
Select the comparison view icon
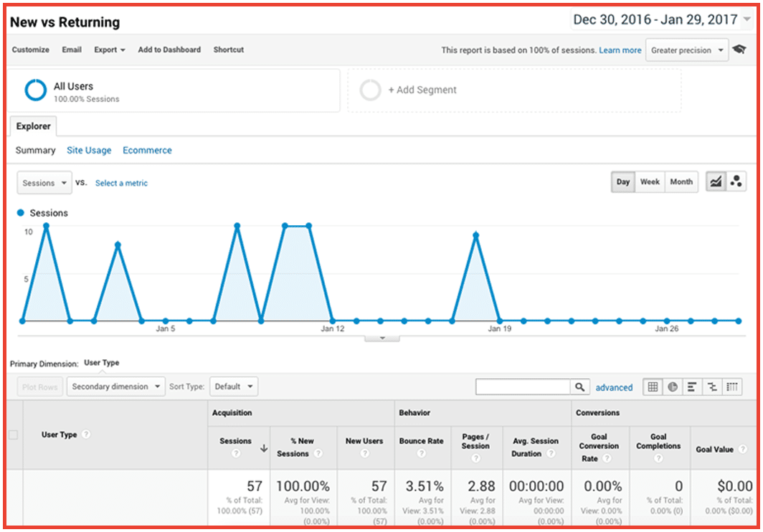click(712, 387)
